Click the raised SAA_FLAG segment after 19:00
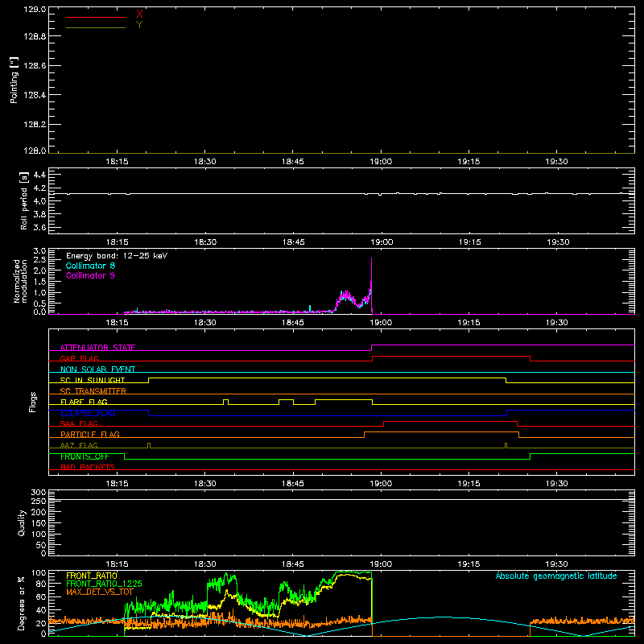The image size is (644, 644). point(450,421)
